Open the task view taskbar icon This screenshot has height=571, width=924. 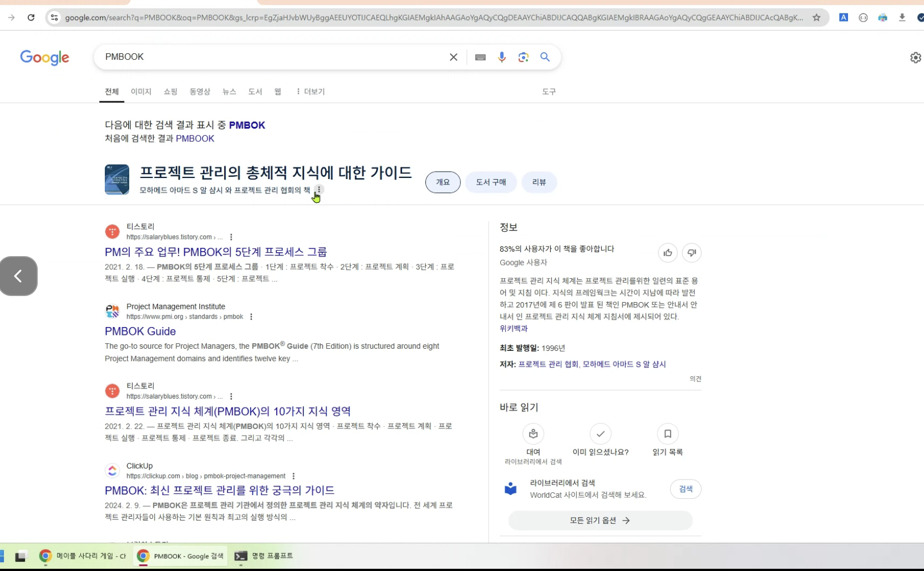[21, 556]
